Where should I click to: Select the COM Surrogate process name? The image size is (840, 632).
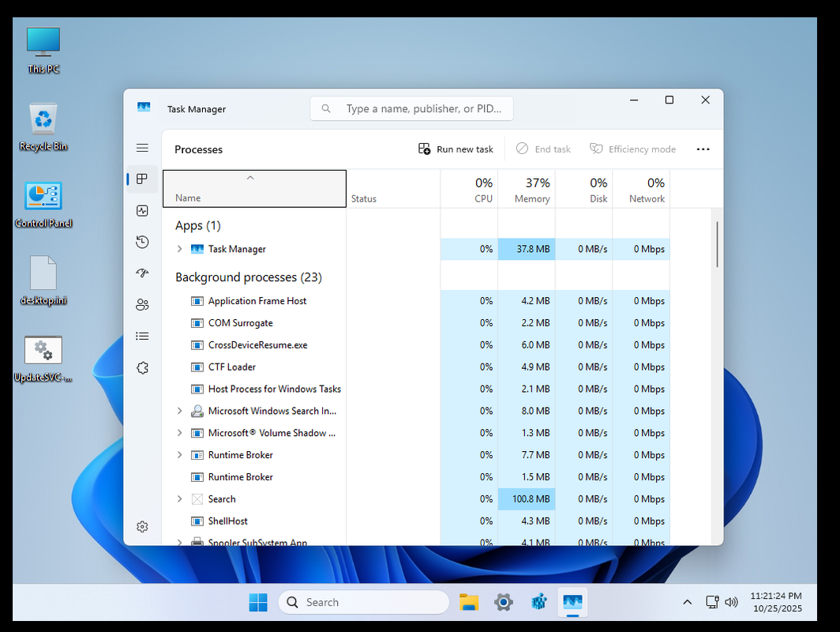pos(241,322)
